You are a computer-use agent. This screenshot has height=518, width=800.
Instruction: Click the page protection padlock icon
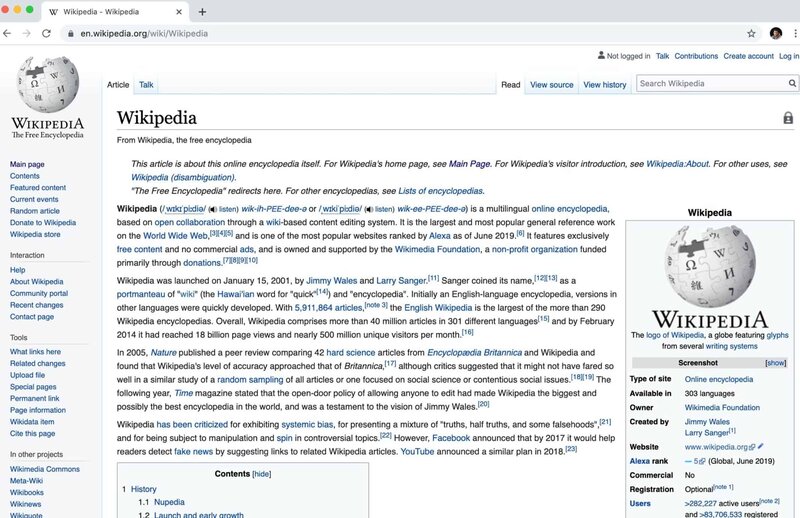point(788,118)
